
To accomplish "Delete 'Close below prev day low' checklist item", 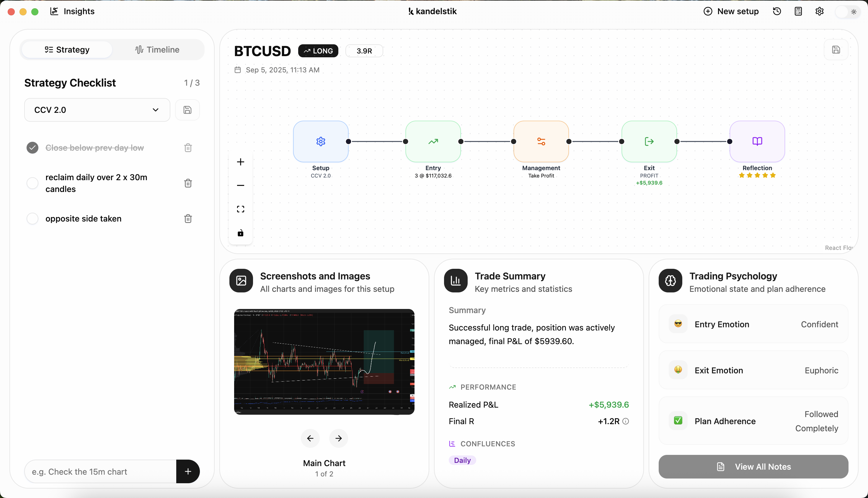I will pyautogui.click(x=188, y=148).
